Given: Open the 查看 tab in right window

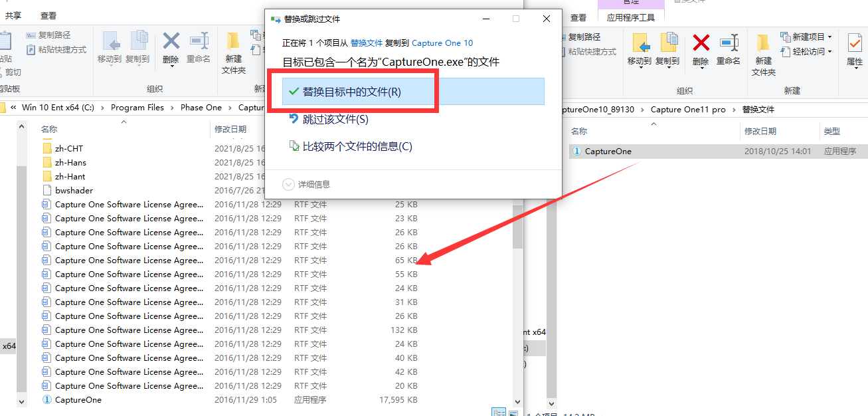Looking at the screenshot, I should (x=578, y=17).
